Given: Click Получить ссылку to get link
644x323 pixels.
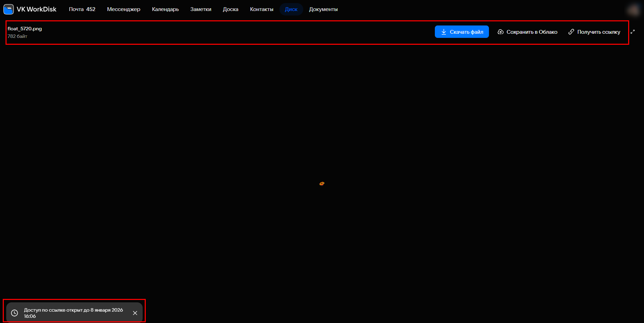Looking at the screenshot, I should coord(594,32).
